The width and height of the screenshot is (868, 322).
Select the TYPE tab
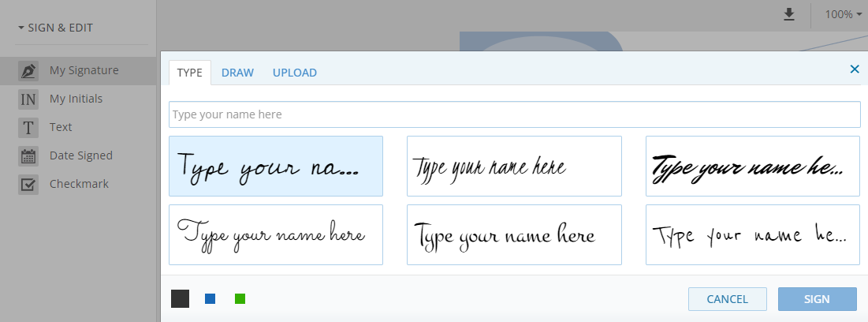click(x=189, y=73)
